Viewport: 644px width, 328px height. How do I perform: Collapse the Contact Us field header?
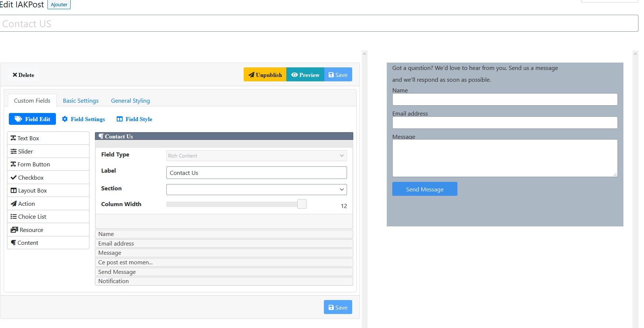tap(224, 136)
